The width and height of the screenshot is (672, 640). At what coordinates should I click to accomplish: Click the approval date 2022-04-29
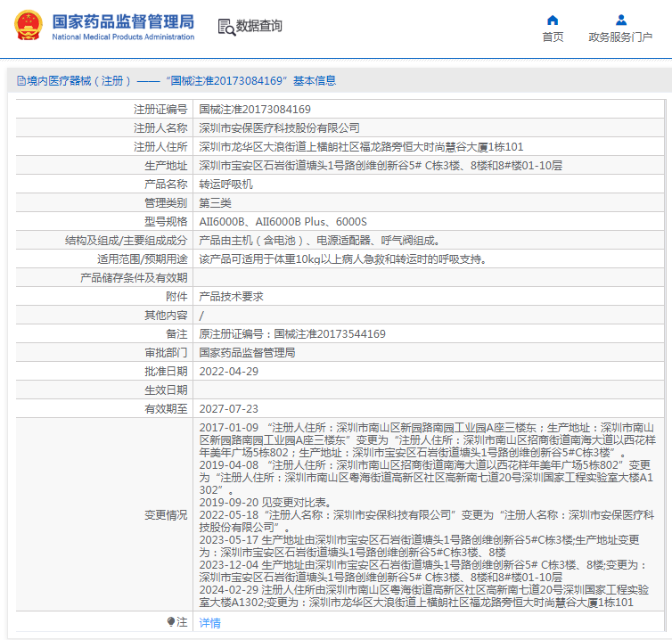(x=228, y=372)
